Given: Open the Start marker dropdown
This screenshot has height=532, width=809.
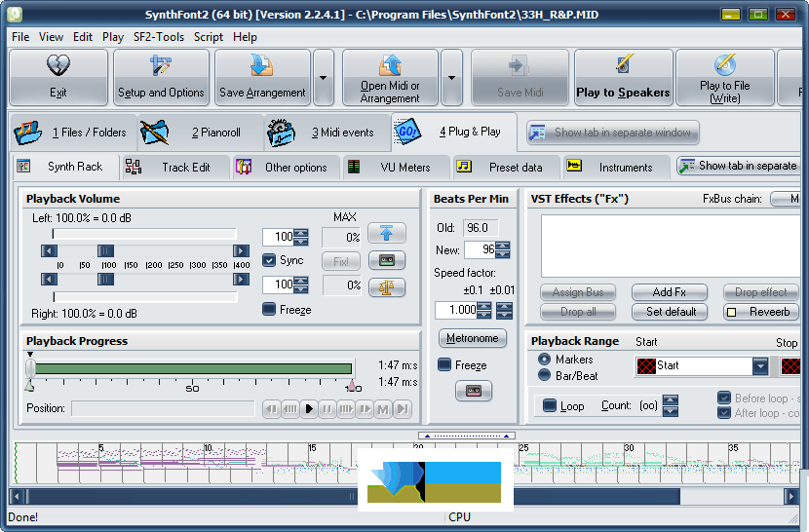Looking at the screenshot, I should click(760, 366).
